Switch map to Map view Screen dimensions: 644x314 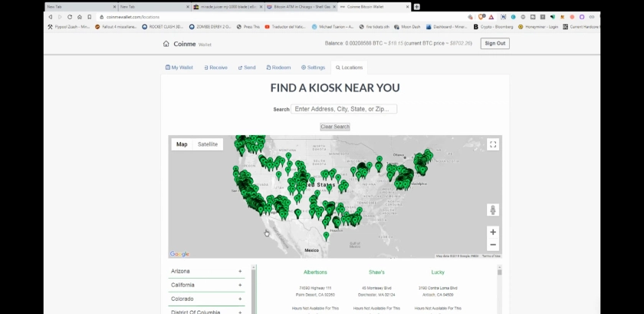(x=182, y=144)
